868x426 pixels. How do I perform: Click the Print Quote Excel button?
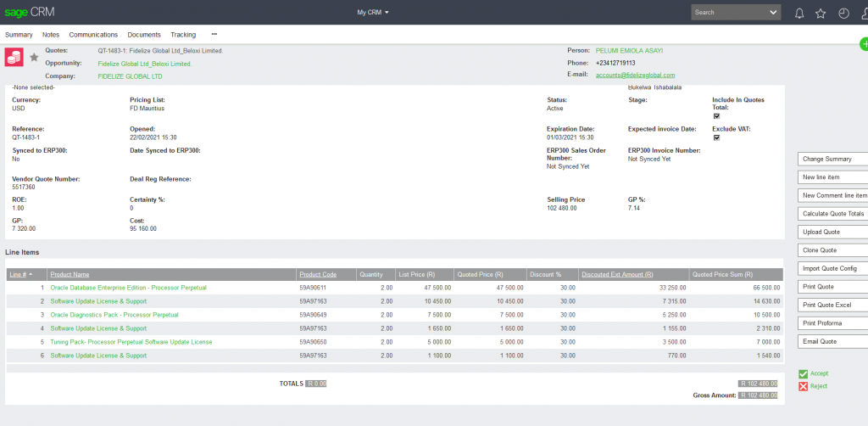(826, 305)
